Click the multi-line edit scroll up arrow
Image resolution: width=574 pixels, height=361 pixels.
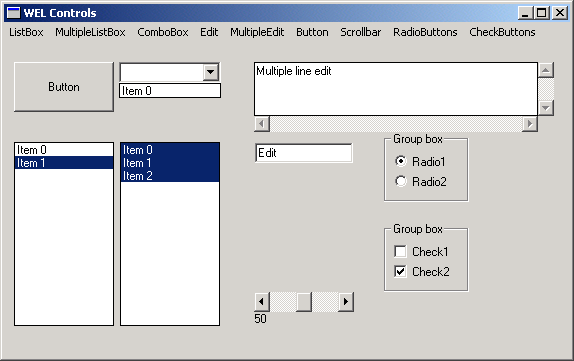point(546,70)
